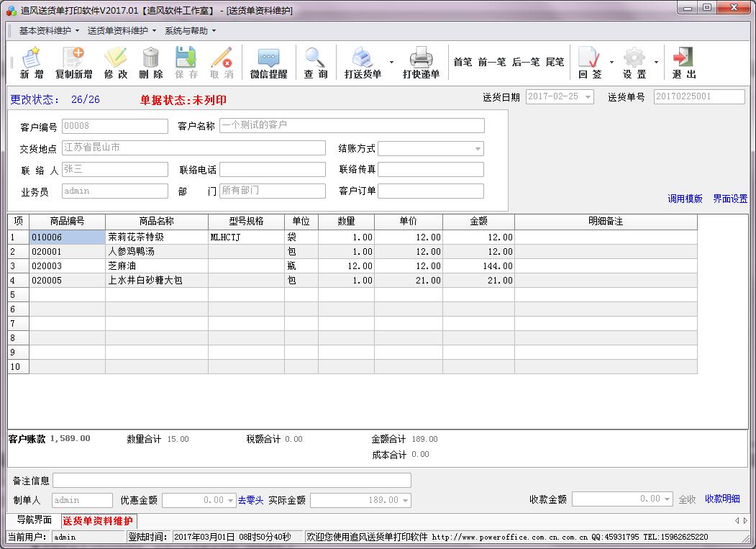756x549 pixels.
Task: Switch to the 导航界面 tab
Action: (x=34, y=520)
